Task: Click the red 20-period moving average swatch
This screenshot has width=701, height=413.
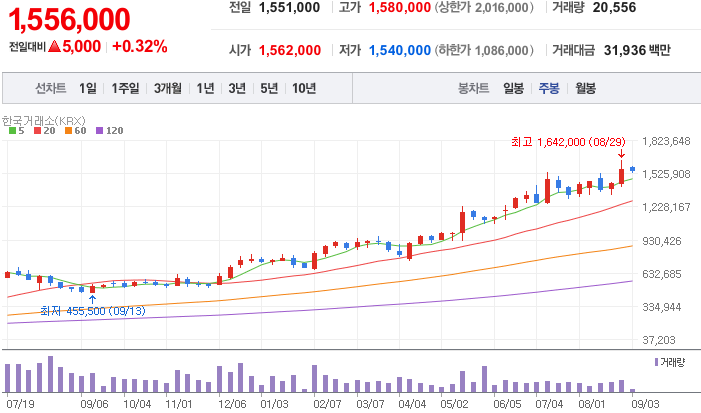Action: coord(37,131)
